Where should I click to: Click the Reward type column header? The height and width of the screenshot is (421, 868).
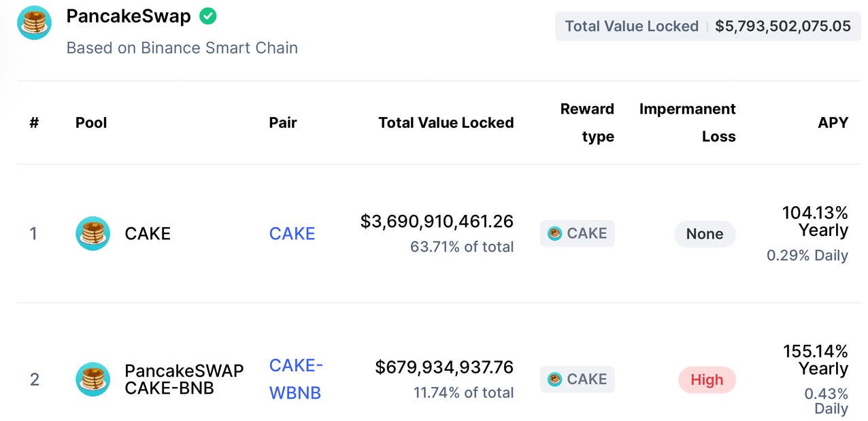click(587, 122)
